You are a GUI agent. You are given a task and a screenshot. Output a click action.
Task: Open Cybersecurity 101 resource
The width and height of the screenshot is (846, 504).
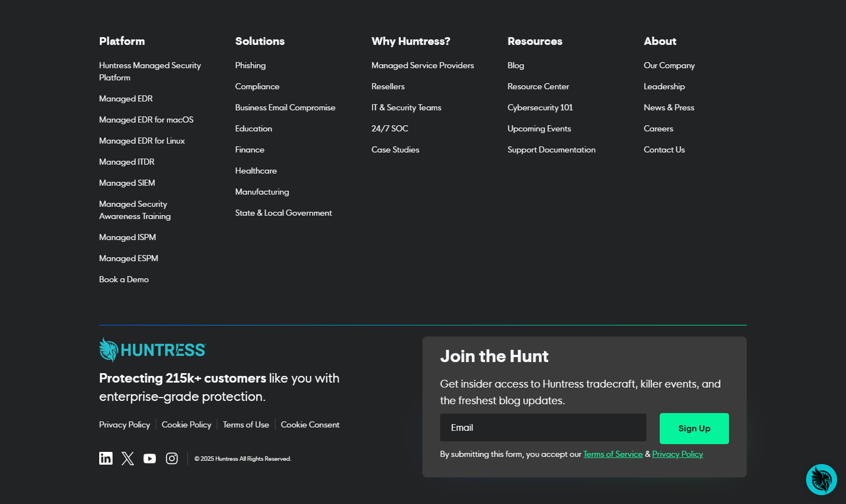pyautogui.click(x=540, y=108)
